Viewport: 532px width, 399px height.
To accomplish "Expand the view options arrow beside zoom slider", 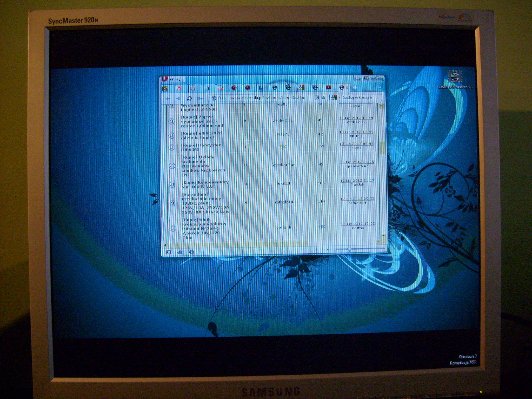I will [328, 249].
